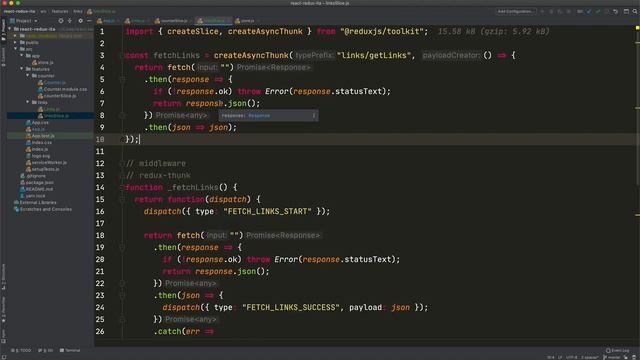Click the Event Log icon in status bar
The height and width of the screenshot is (360, 640).
point(608,351)
